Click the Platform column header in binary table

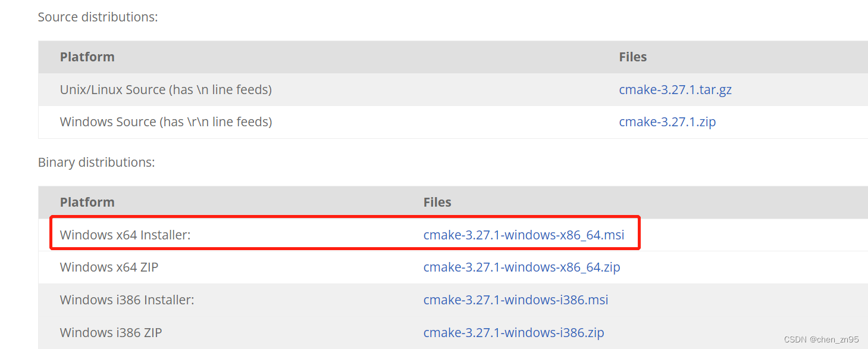click(87, 202)
